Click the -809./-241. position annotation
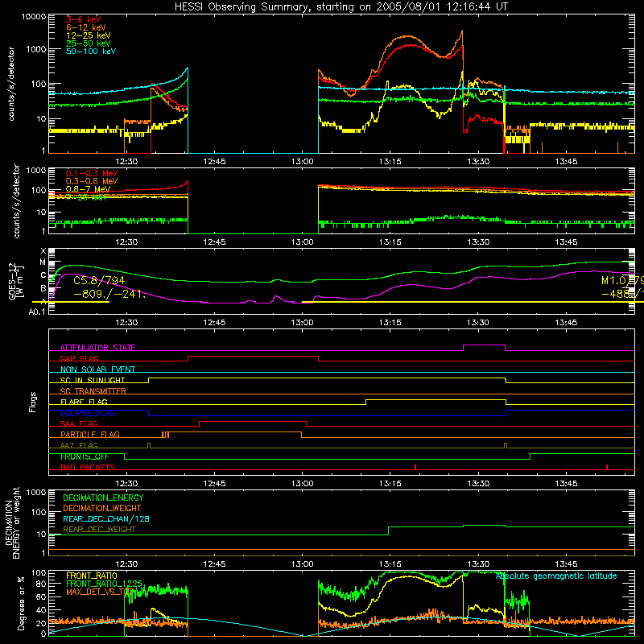Image resolution: width=644 pixels, height=644 pixels. pyautogui.click(x=109, y=294)
